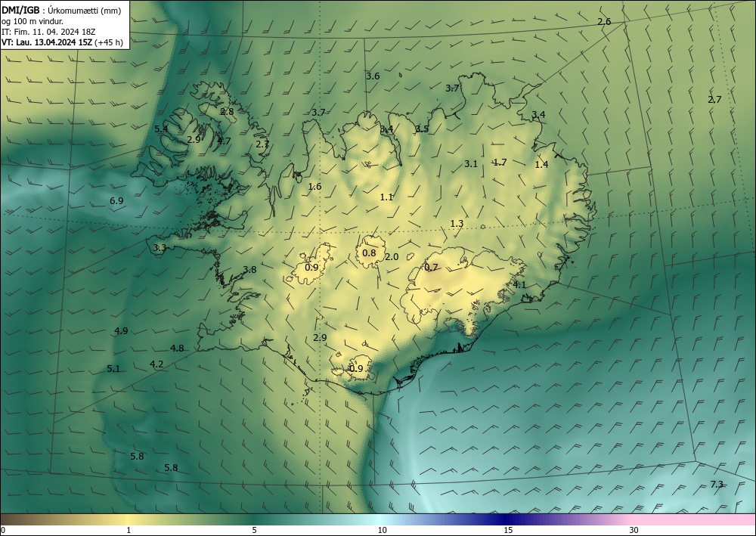Click the 0.8 value inside the glacier outline

(x=369, y=253)
